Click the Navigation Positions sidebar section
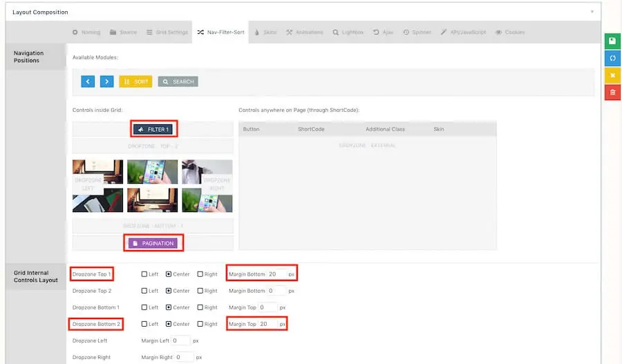The width and height of the screenshot is (622, 364). pyautogui.click(x=36, y=57)
